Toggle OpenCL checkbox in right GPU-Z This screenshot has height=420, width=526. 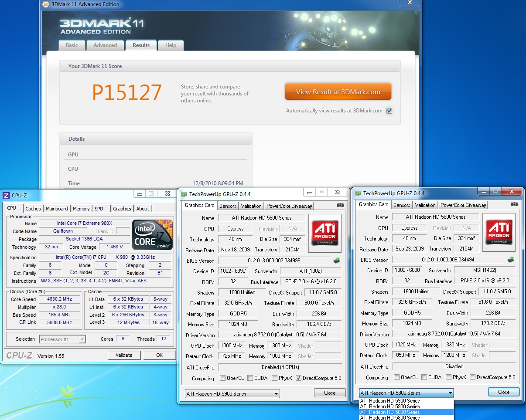(396, 377)
